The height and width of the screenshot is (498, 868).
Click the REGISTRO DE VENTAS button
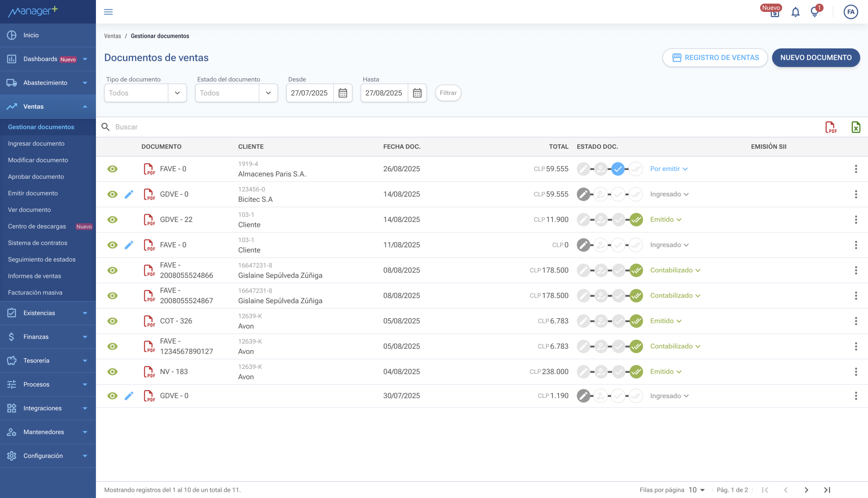click(715, 57)
